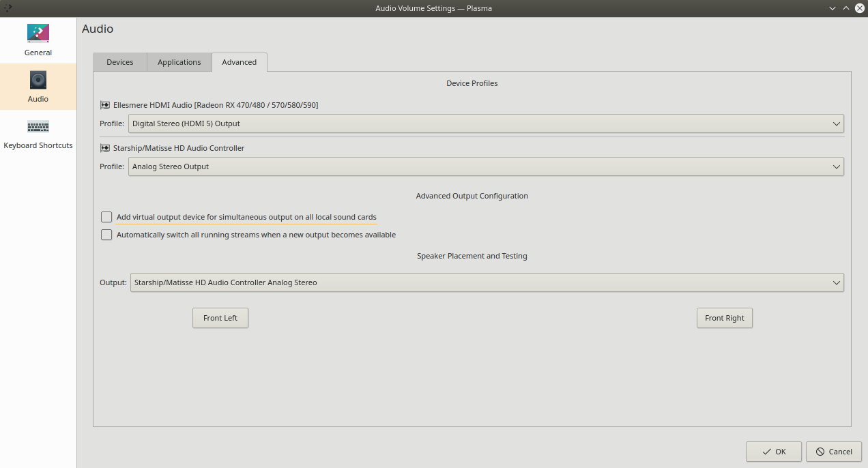This screenshot has width=868, height=468.
Task: Open the Digital Stereo (HDMI 5) Output profile dropdown
Action: point(486,123)
